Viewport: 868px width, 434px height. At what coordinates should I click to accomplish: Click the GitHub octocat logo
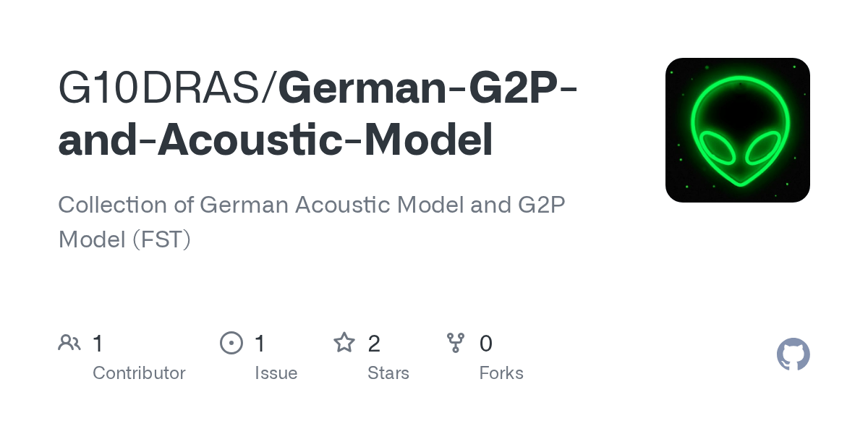793,354
